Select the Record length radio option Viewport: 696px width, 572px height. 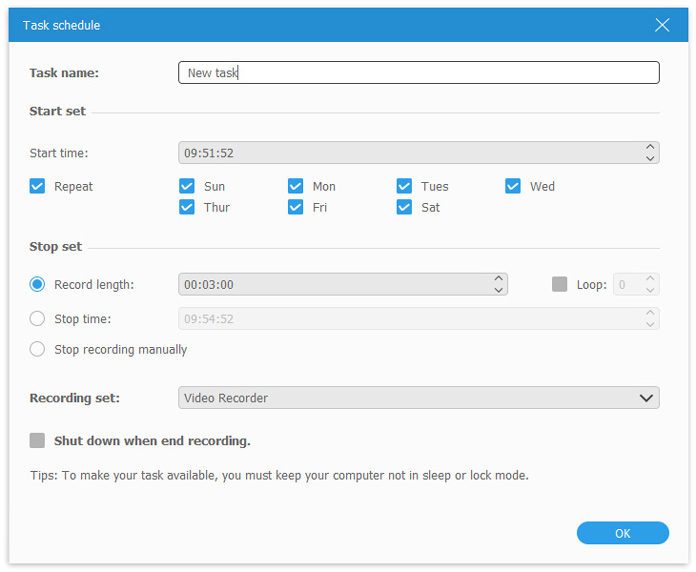tap(37, 284)
